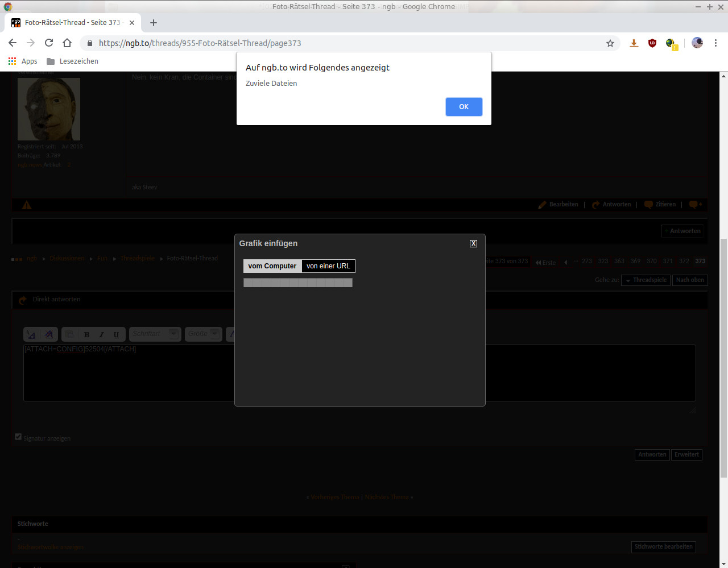728x568 pixels.
Task: Close the 'Grafik einfügen' dialog with the X
Action: [473, 243]
